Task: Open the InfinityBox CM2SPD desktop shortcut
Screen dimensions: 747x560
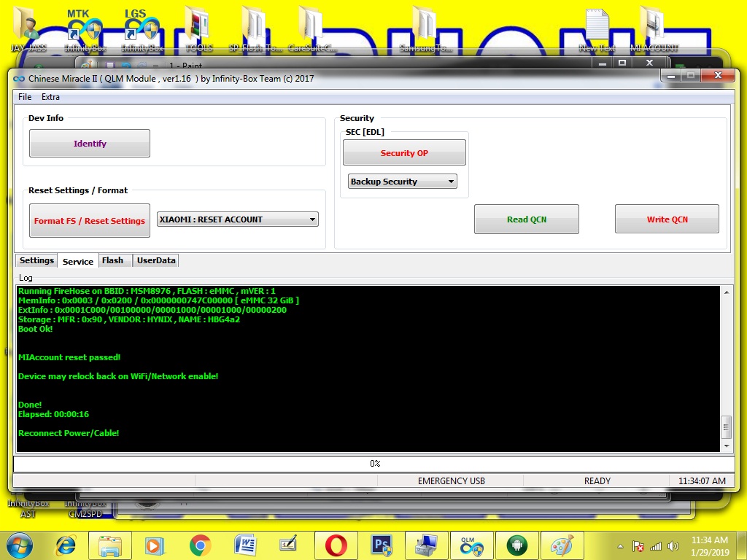Action: tap(85, 507)
